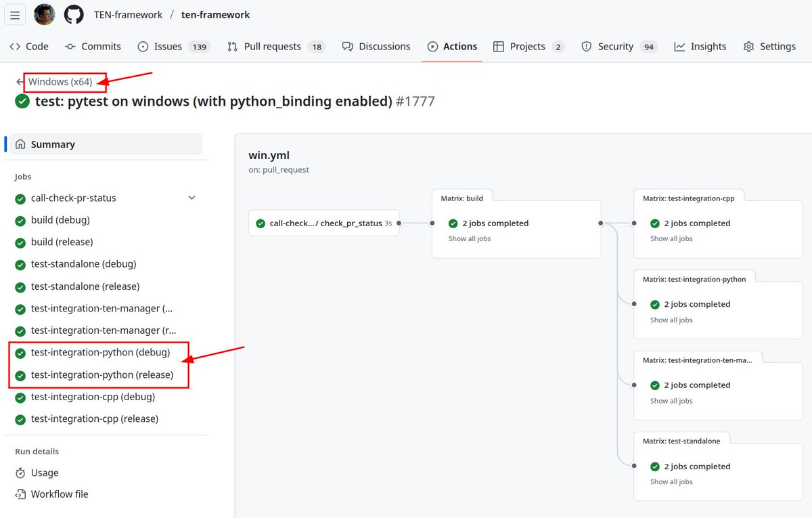Click the back arrow before Windows (x64)
The width and height of the screenshot is (812, 518).
pos(20,82)
